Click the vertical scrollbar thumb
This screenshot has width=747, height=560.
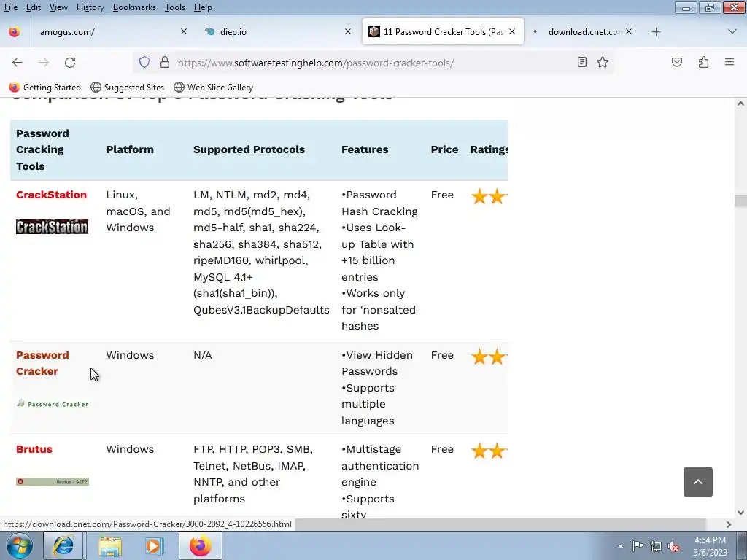point(740,201)
